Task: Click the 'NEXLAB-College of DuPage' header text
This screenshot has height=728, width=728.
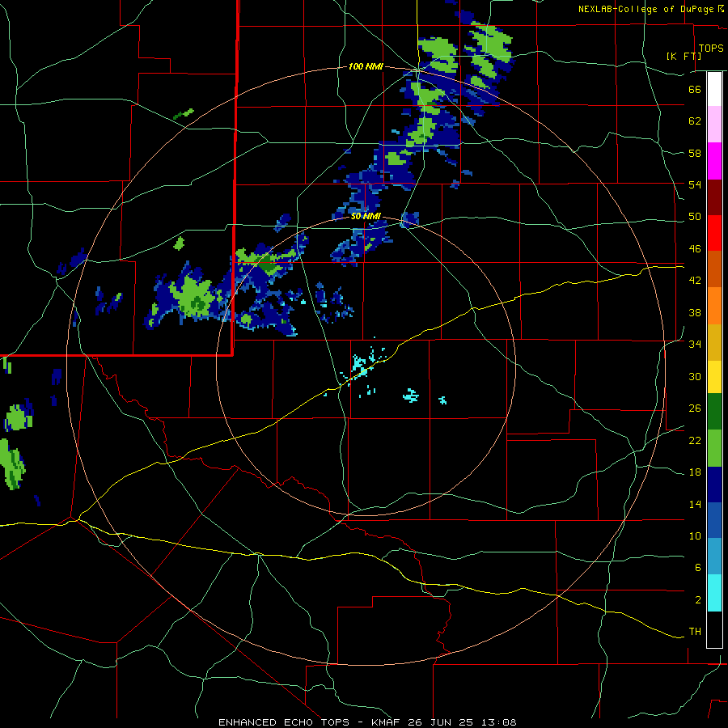Action: coord(645,9)
